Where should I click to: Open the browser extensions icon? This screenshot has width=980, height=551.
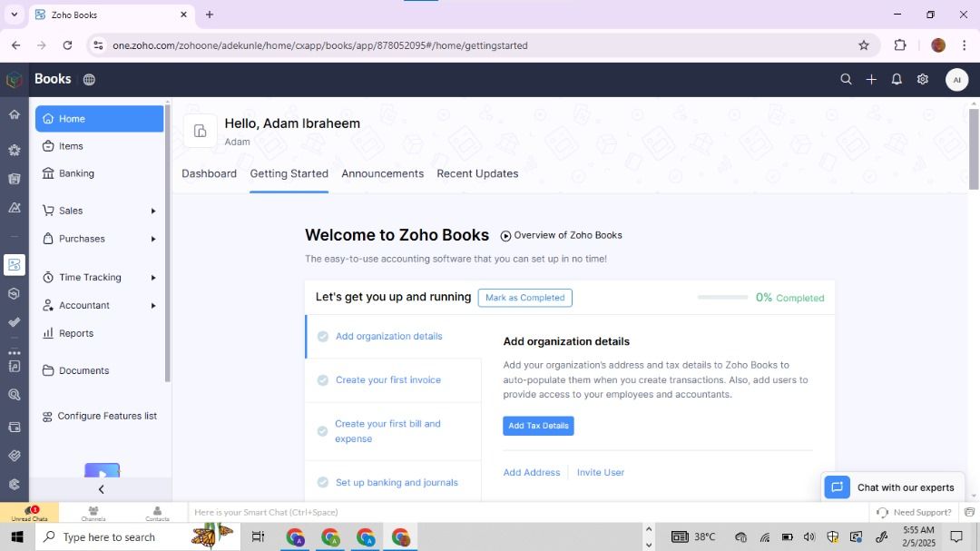tap(900, 45)
